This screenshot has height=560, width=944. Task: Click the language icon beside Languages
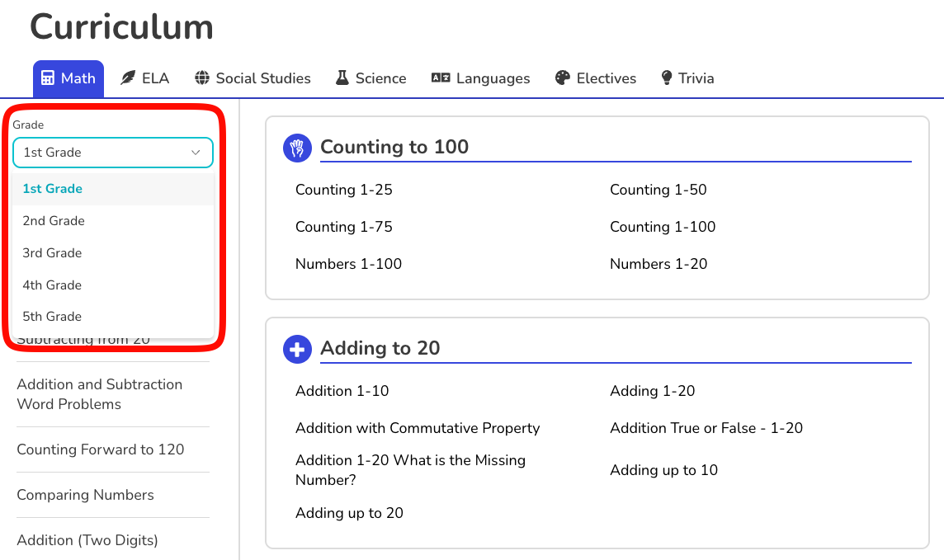[x=441, y=78]
